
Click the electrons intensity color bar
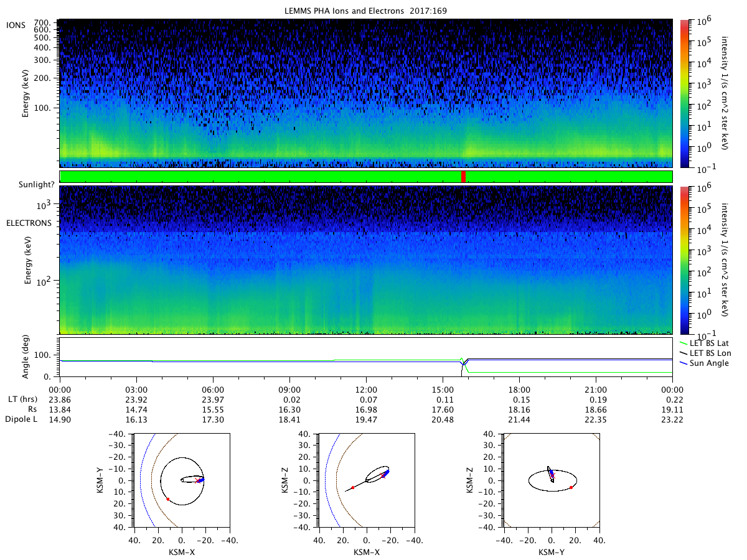point(684,259)
